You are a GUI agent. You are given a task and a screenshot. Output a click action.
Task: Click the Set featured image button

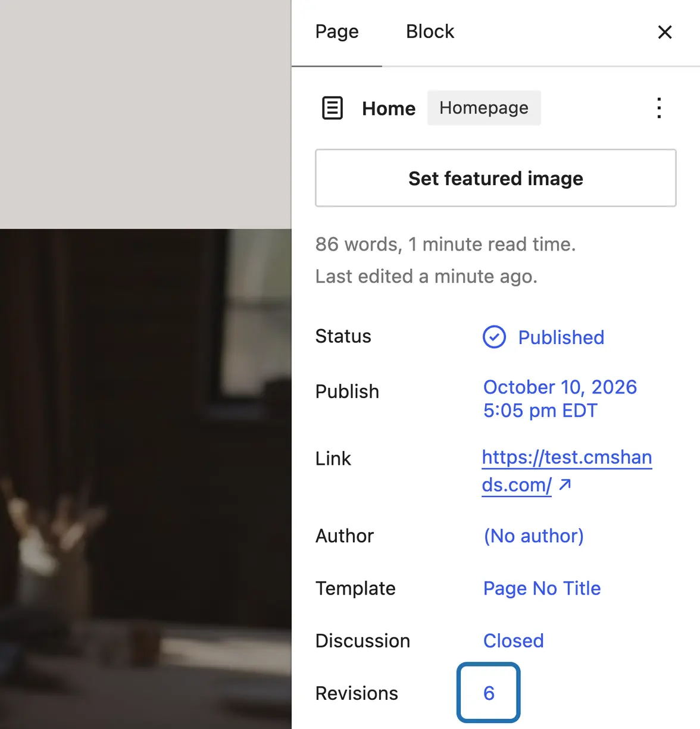click(x=496, y=178)
